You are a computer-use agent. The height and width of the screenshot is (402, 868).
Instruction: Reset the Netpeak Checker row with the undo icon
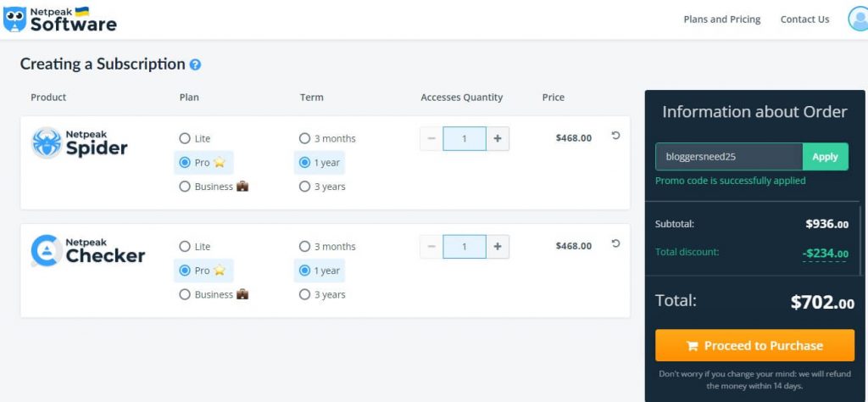click(x=615, y=243)
